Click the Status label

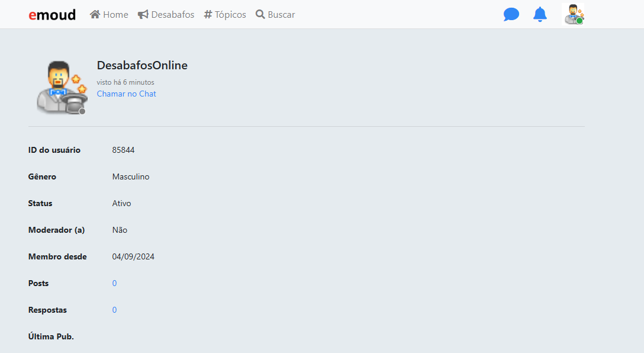pyautogui.click(x=40, y=203)
